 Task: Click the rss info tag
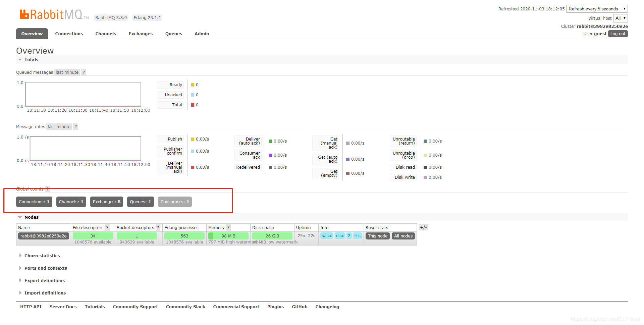358,236
